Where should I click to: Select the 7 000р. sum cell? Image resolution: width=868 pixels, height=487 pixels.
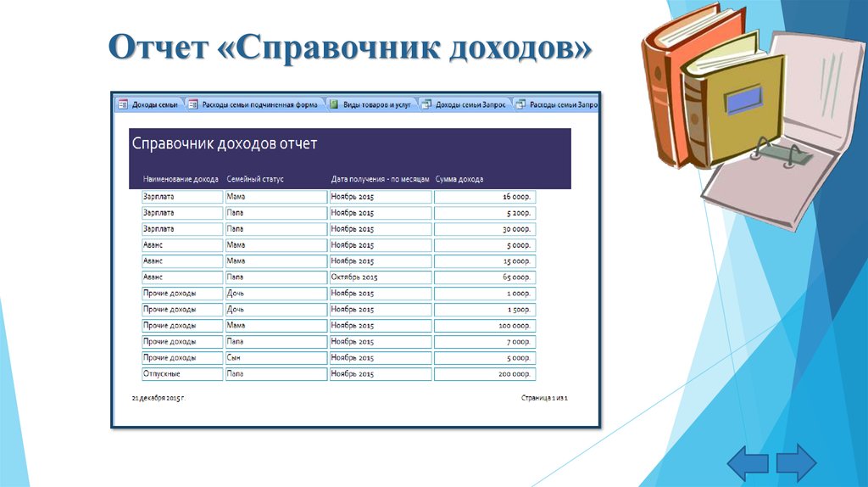pyautogui.click(x=485, y=342)
